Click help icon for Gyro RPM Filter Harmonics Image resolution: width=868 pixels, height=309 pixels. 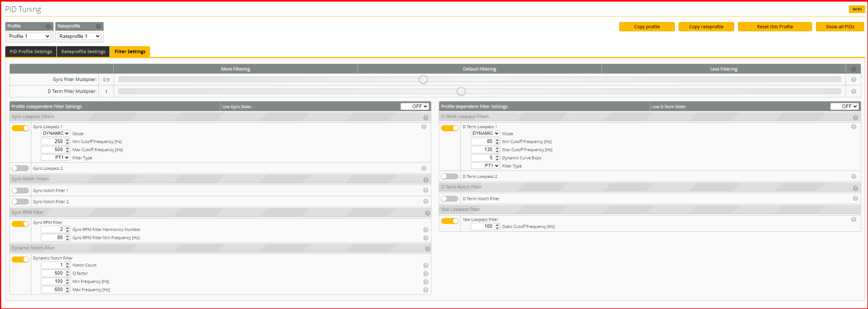425,230
